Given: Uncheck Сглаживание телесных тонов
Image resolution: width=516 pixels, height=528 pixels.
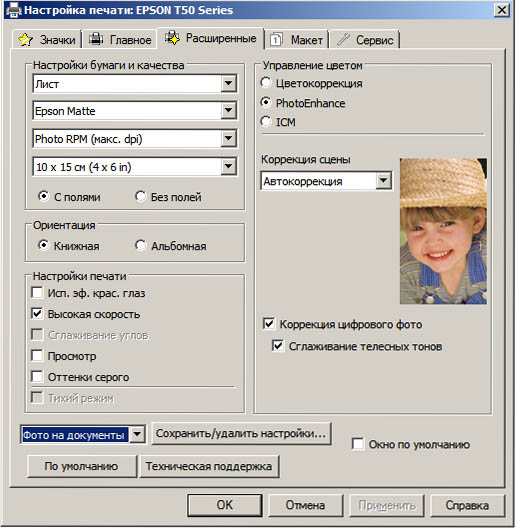Looking at the screenshot, I should (x=278, y=345).
